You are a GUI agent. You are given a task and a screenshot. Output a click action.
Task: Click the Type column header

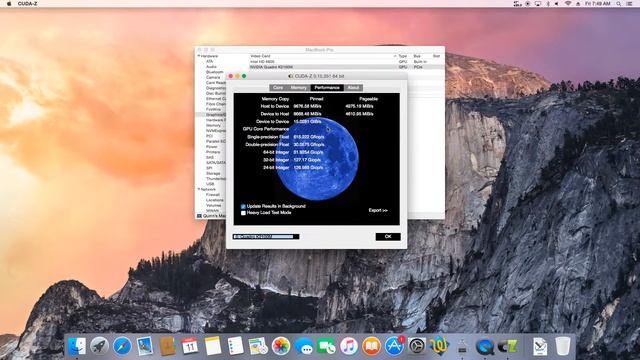click(402, 56)
